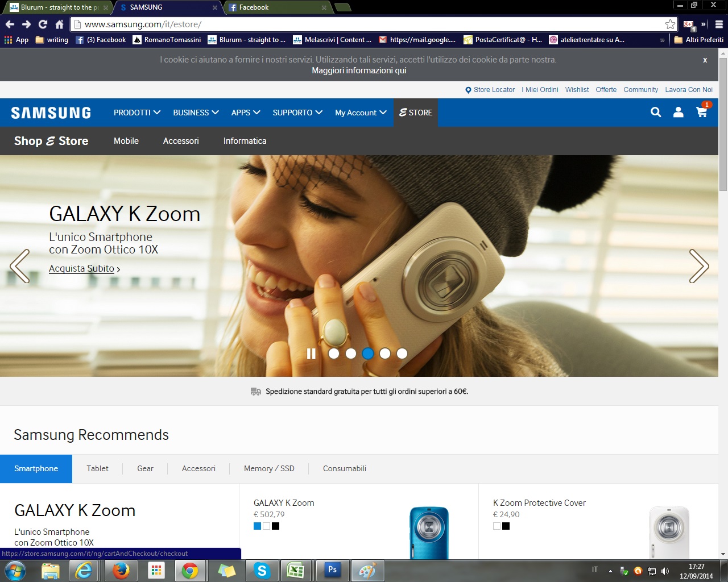Click the Store Locator pin link
The image size is (728, 582).
click(x=490, y=90)
